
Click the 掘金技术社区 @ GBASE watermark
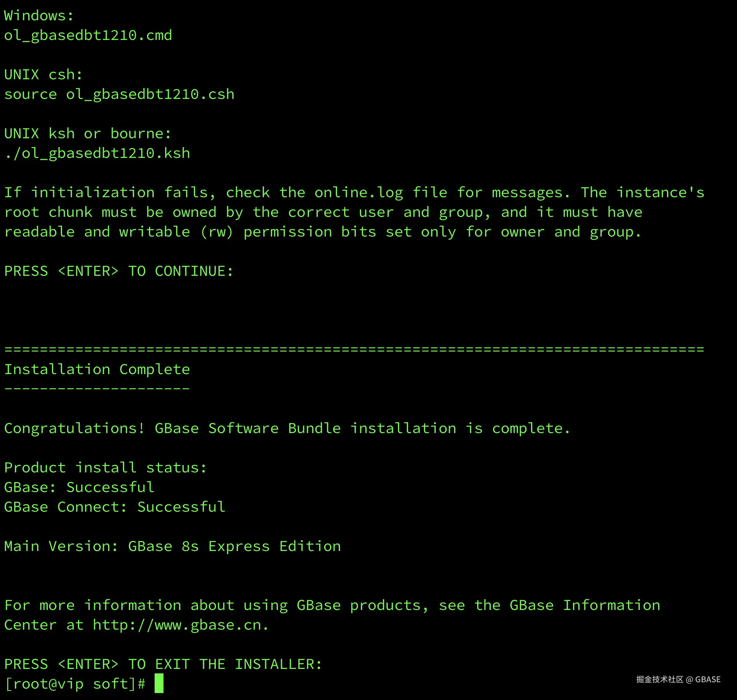click(678, 679)
